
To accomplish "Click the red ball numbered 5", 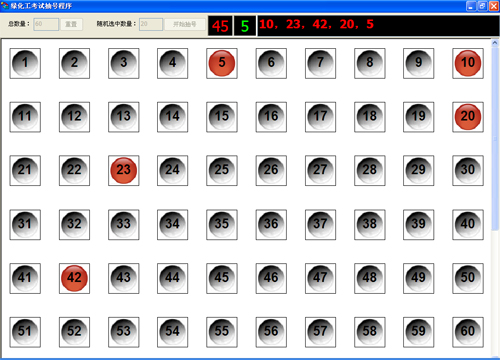I will pyautogui.click(x=222, y=63).
